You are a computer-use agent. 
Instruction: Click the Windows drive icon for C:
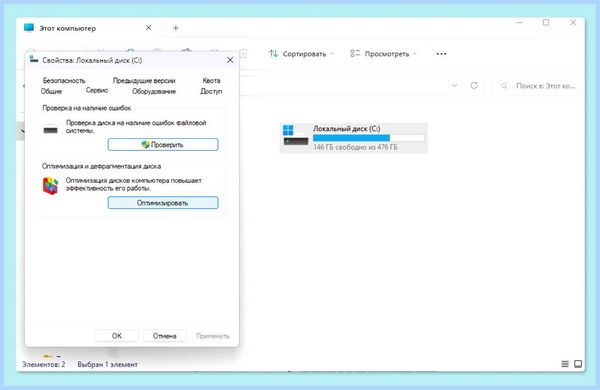295,135
